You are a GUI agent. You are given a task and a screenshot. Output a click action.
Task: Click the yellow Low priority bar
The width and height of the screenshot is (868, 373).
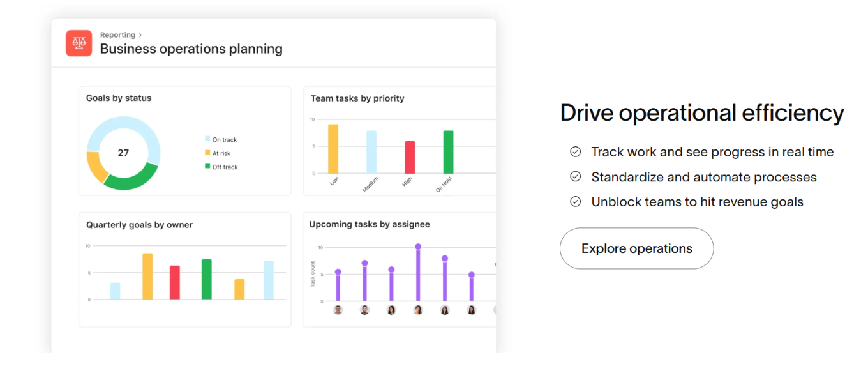click(x=333, y=149)
